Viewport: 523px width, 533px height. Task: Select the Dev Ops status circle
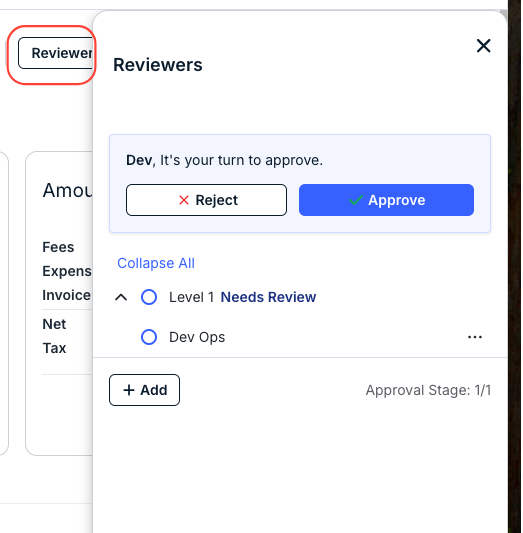coord(149,337)
